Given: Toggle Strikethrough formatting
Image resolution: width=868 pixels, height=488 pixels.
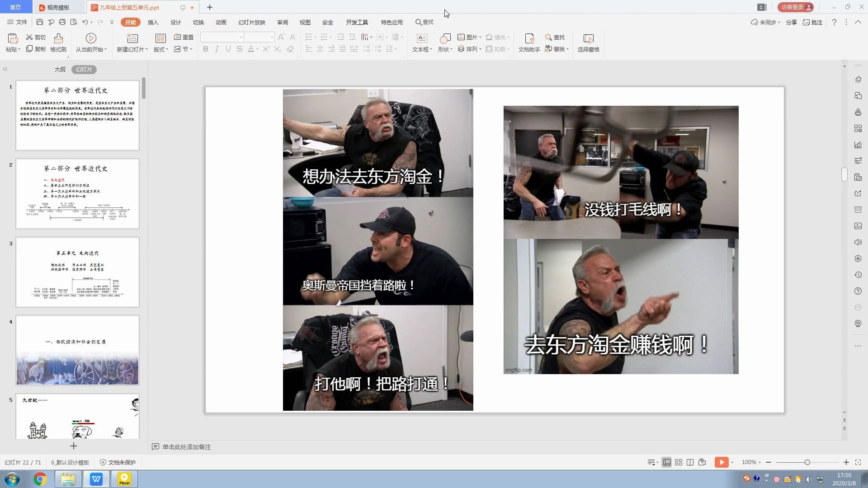Looking at the screenshot, I should [x=240, y=49].
